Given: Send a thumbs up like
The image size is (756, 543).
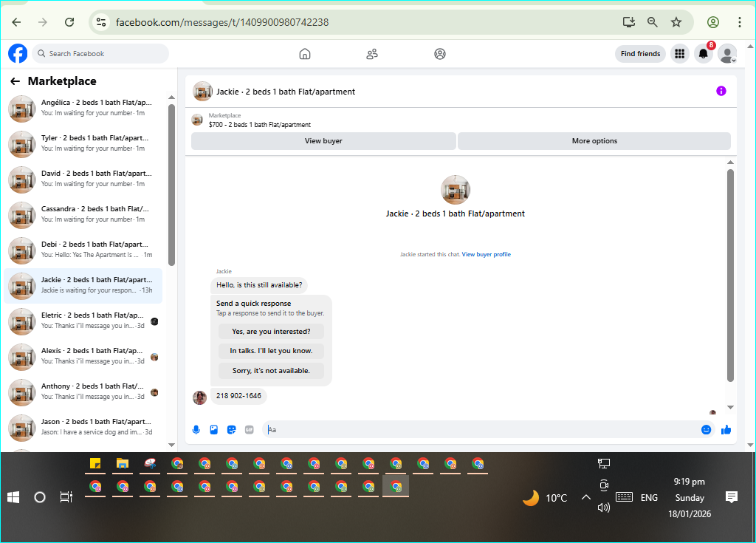Looking at the screenshot, I should coord(726,429).
